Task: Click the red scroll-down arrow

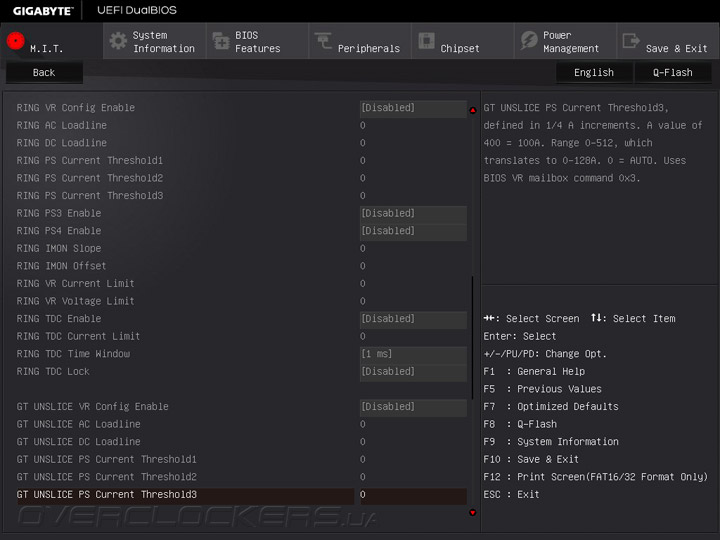Action: pos(473,513)
